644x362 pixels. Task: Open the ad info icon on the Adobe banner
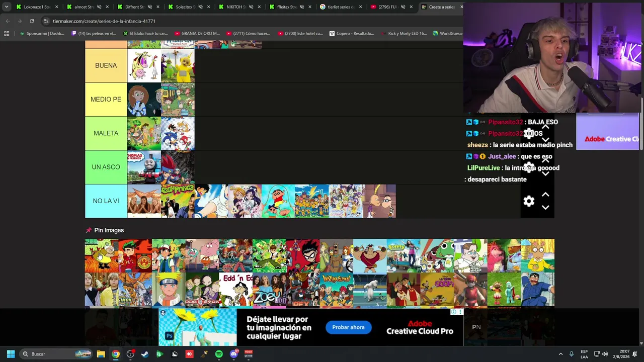[454, 312]
